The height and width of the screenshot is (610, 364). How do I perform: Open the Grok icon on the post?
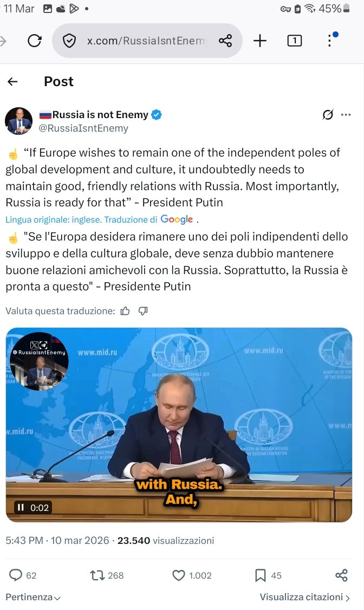328,115
